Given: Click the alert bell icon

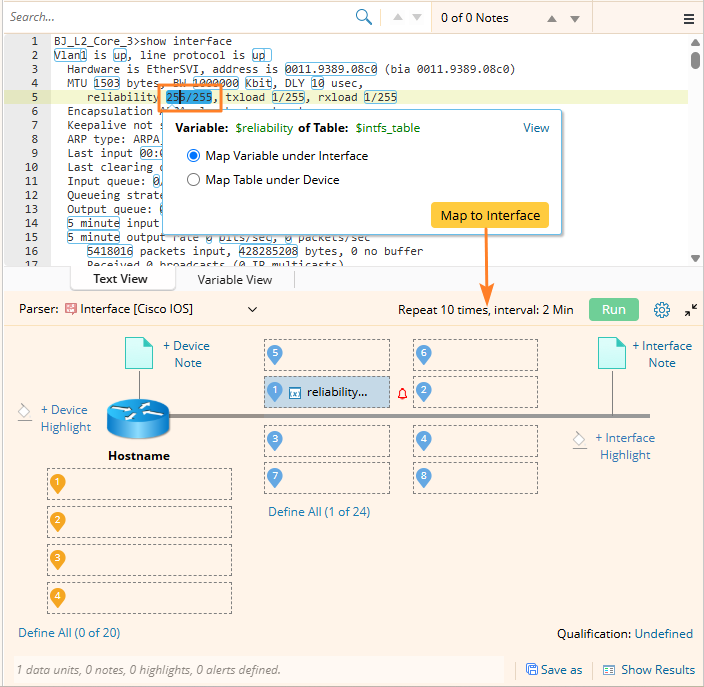Looking at the screenshot, I should [x=402, y=393].
